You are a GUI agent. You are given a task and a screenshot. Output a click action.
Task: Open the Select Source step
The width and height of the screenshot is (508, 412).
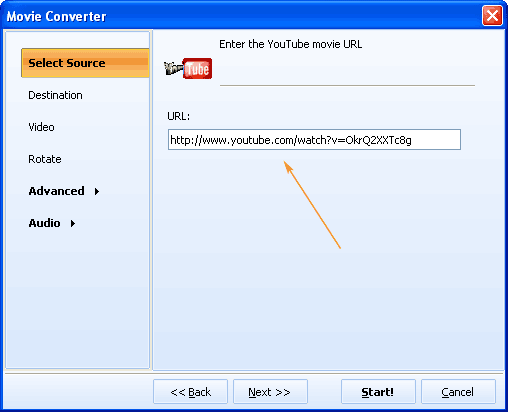85,63
